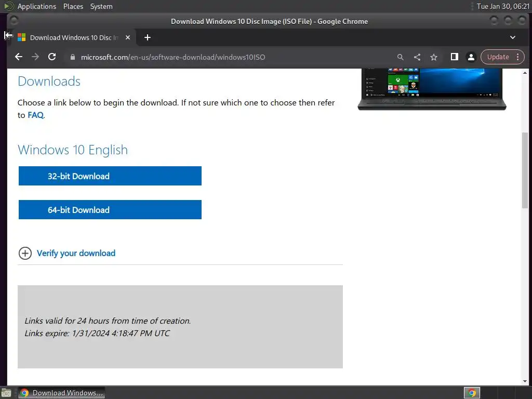Open Chrome side panel
This screenshot has width=532, height=399.
coord(454,57)
